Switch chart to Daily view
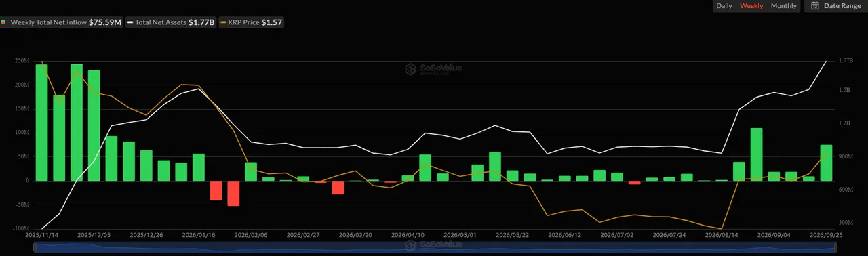Screen dimensions: 868x256 click(724, 6)
